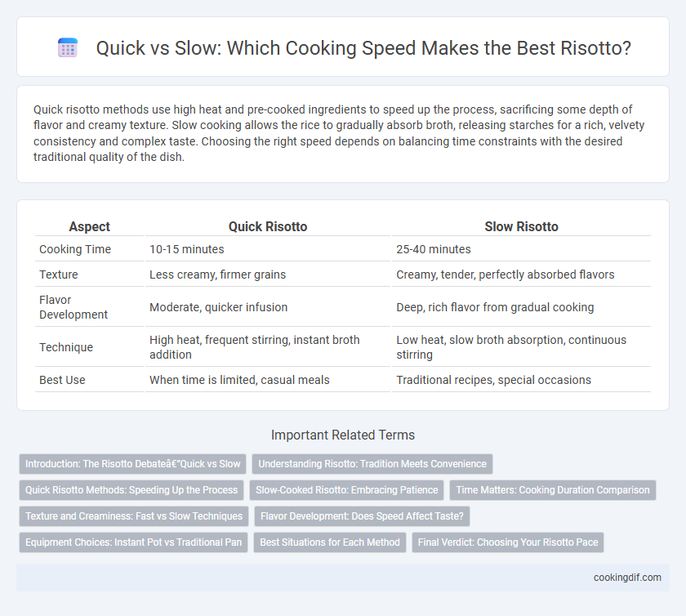This screenshot has height=616, width=686.
Task: Open 'Flavor Development: Does Speed Affect Taste?'
Action: point(362,516)
